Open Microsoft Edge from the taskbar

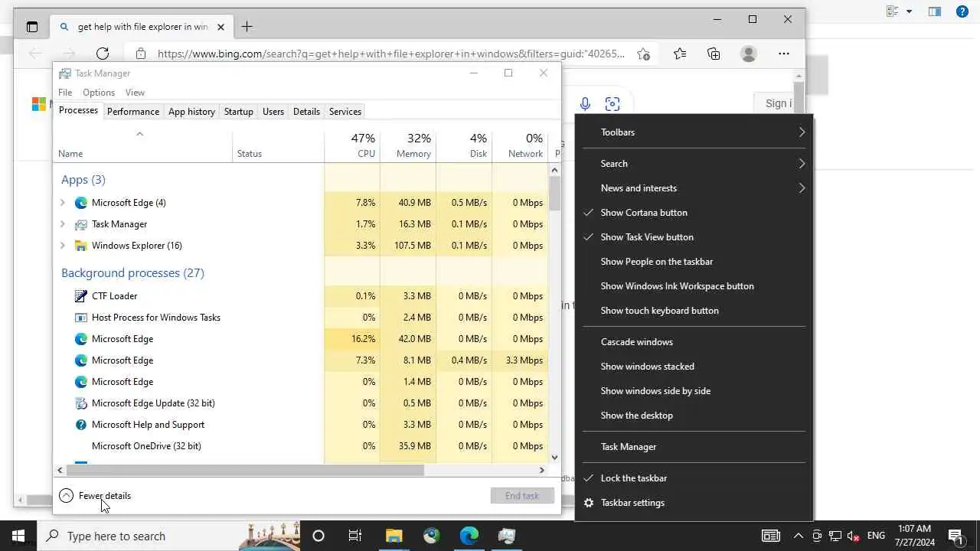[469, 536]
